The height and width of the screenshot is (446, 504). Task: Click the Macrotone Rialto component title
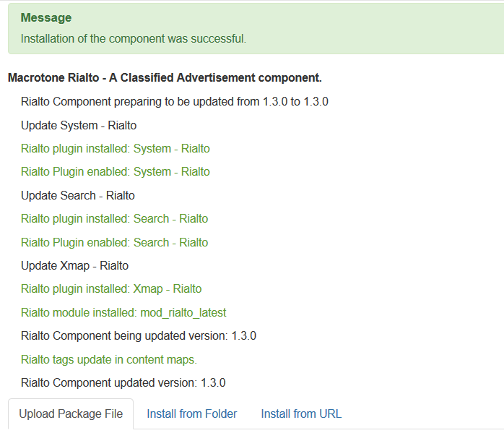pyautogui.click(x=165, y=77)
